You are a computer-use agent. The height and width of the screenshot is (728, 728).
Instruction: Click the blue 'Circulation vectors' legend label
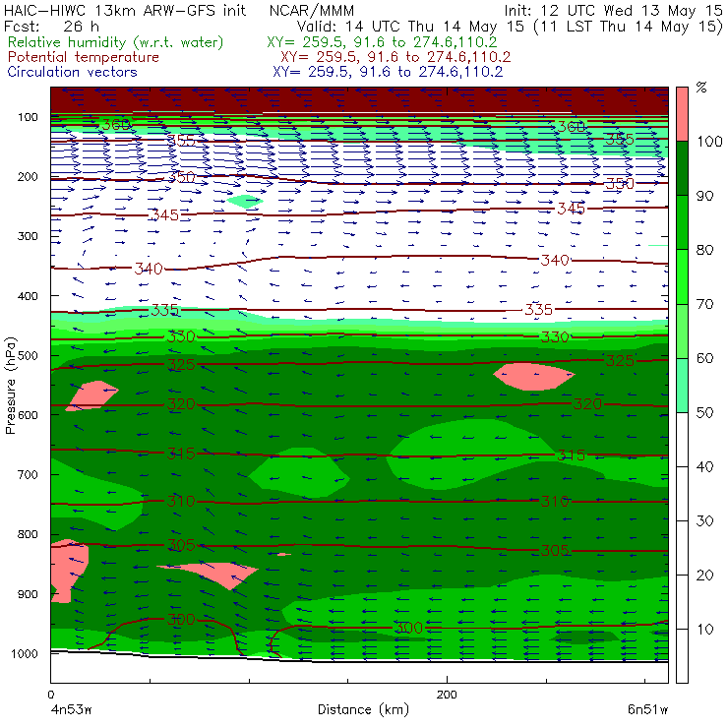point(73,72)
